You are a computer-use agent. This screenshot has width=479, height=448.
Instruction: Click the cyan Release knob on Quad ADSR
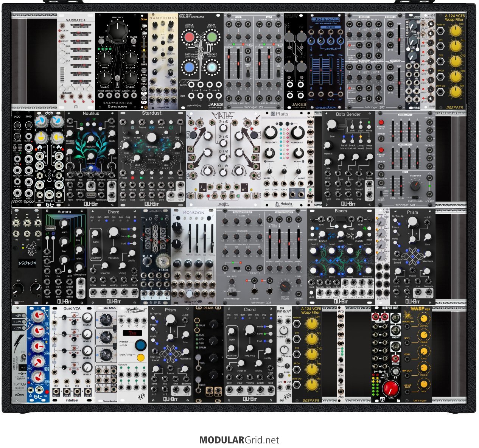[x=212, y=68]
